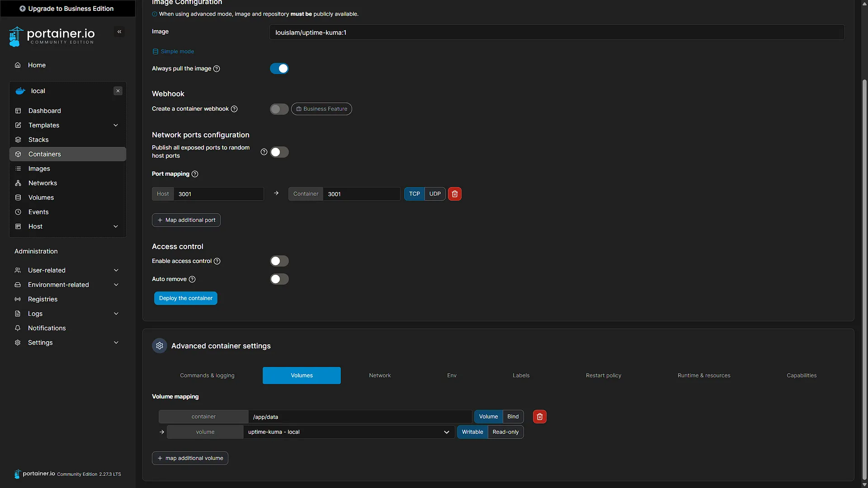Open help icon beside Create a container webhook
The width and height of the screenshot is (868, 488).
coord(234,109)
